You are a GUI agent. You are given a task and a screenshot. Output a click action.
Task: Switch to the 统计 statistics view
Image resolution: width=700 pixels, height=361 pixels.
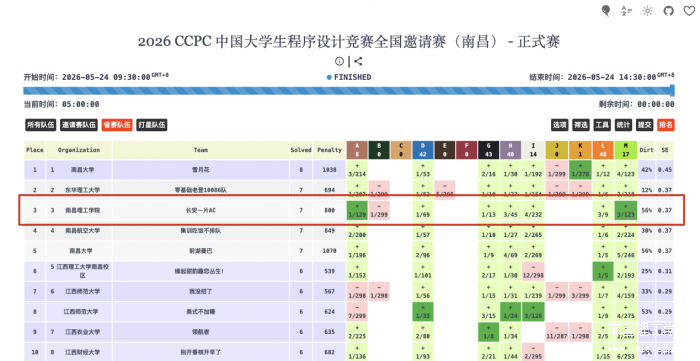tap(623, 125)
